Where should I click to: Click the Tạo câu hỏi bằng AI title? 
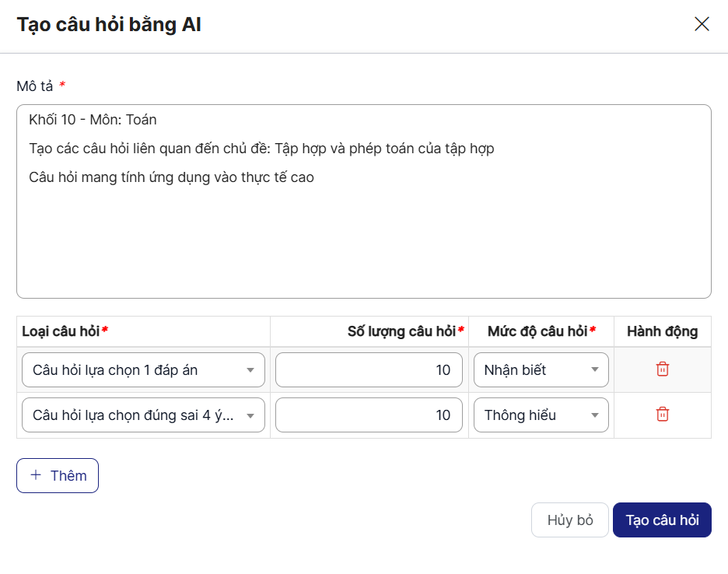109,25
